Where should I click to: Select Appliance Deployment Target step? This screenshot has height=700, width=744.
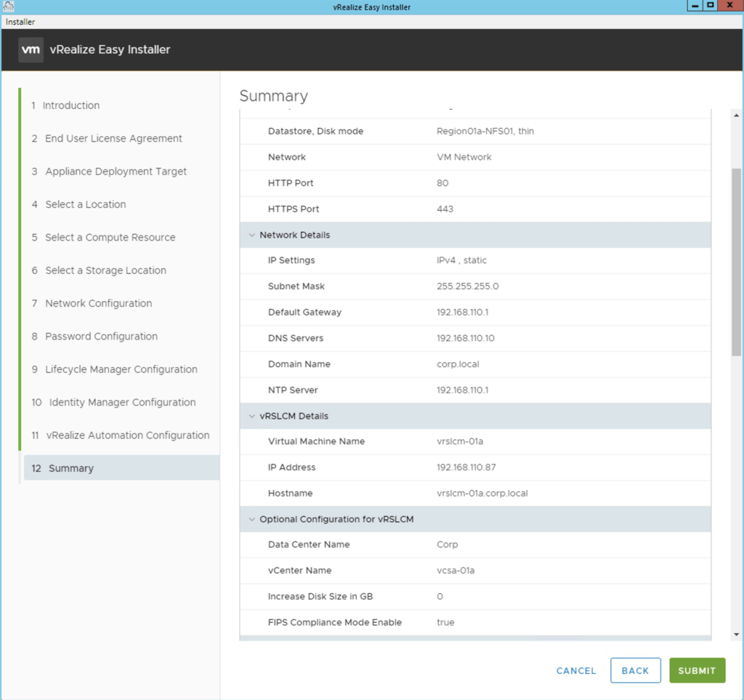pyautogui.click(x=116, y=172)
